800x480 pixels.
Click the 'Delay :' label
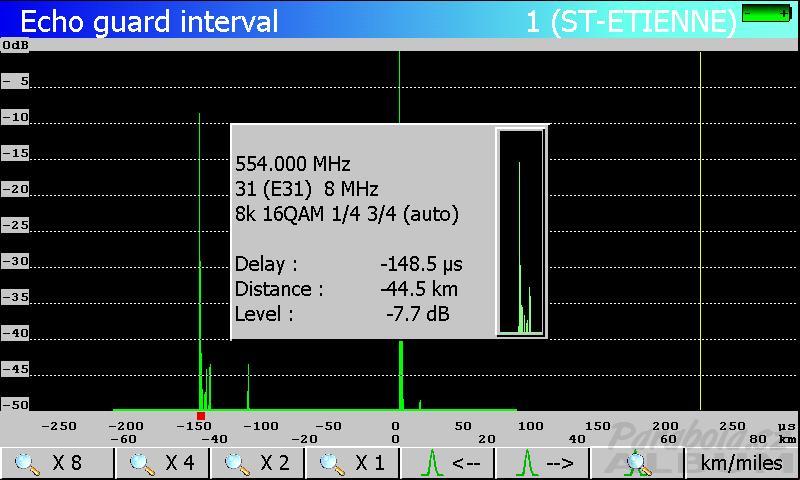266,264
